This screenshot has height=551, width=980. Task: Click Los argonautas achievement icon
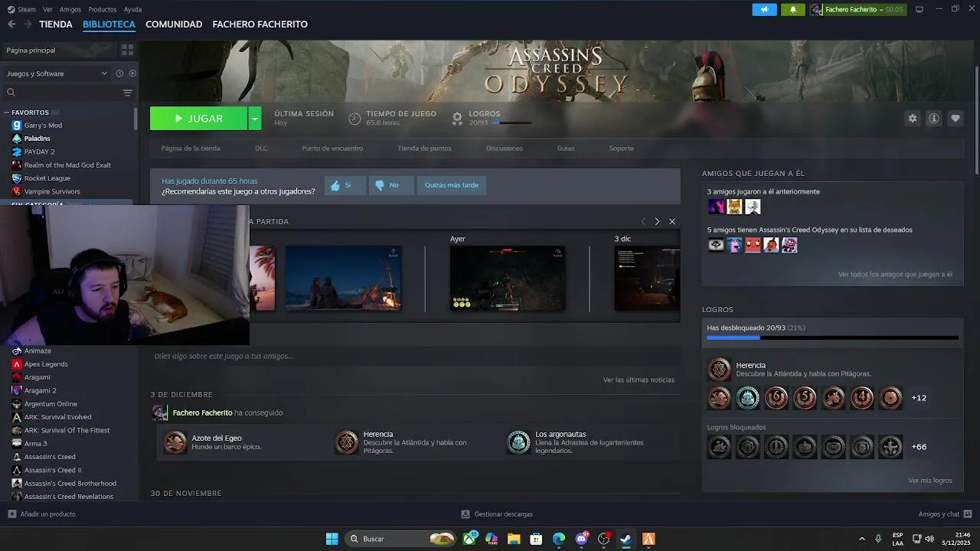coord(519,442)
